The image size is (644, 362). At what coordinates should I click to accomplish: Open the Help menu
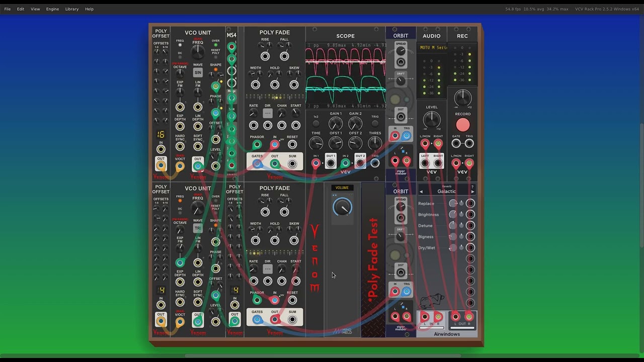point(89,9)
